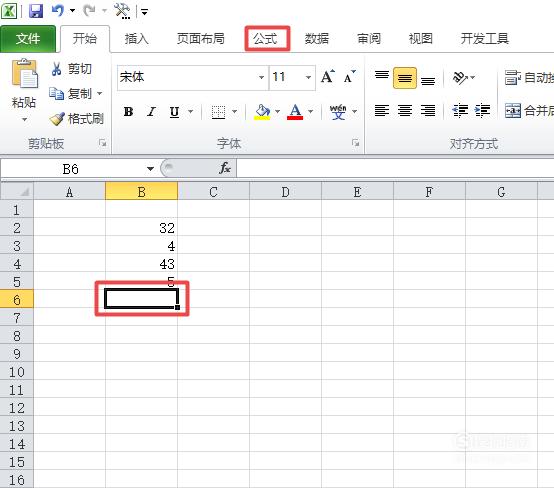
Task: Click the formula bar input
Action: point(395,168)
